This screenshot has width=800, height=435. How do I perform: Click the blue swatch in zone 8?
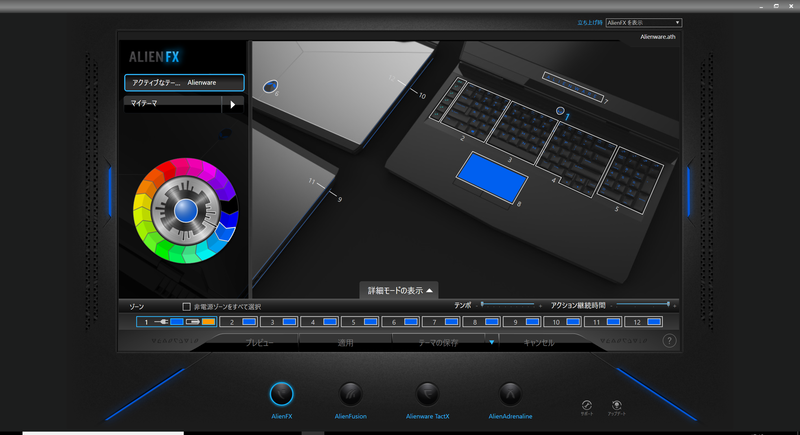click(492, 322)
